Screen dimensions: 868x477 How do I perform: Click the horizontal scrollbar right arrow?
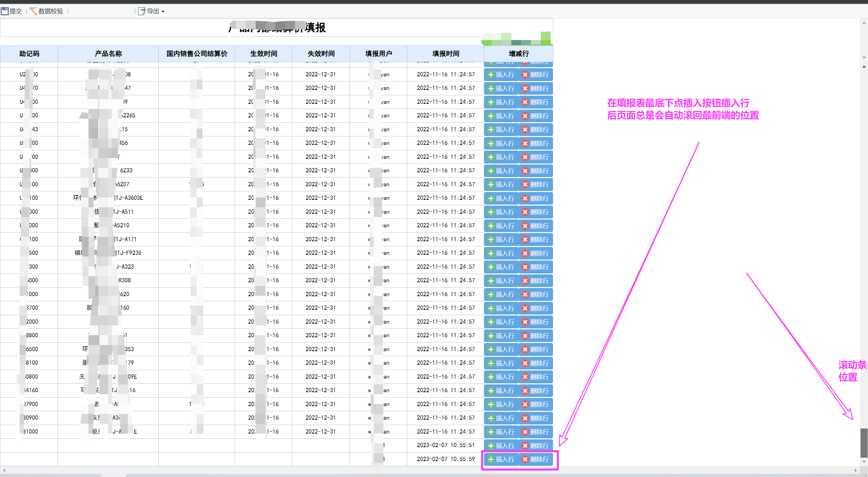click(x=856, y=470)
